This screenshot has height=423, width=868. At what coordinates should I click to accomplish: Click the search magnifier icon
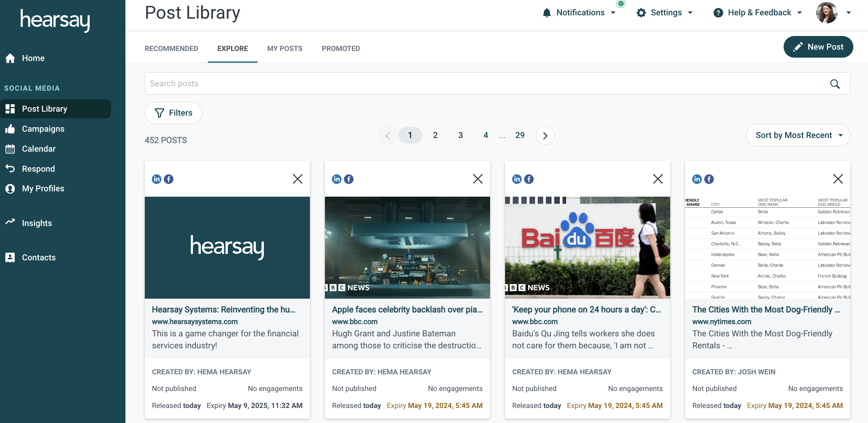(x=835, y=84)
